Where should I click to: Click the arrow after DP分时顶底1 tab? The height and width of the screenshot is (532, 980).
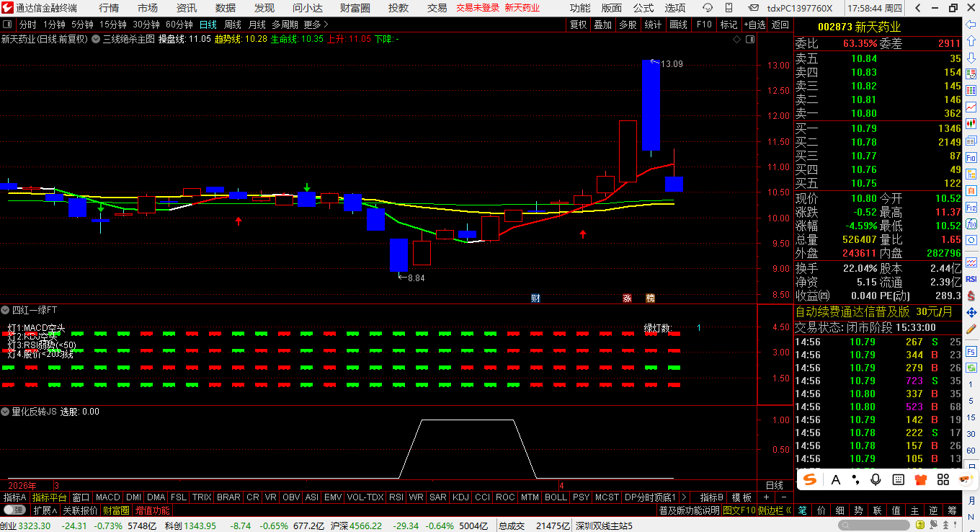point(683,497)
